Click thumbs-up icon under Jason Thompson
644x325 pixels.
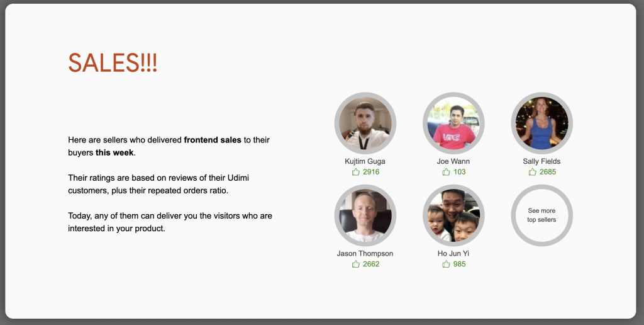(356, 264)
